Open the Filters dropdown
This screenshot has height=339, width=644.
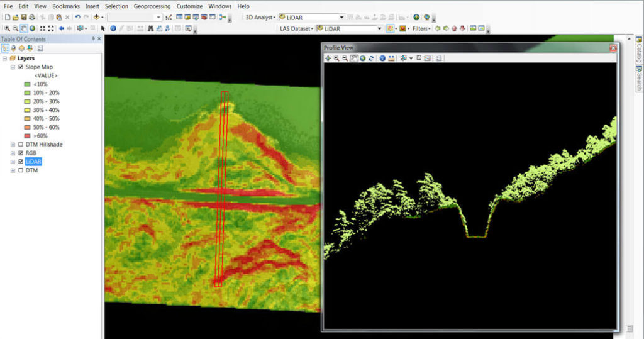[x=421, y=29]
